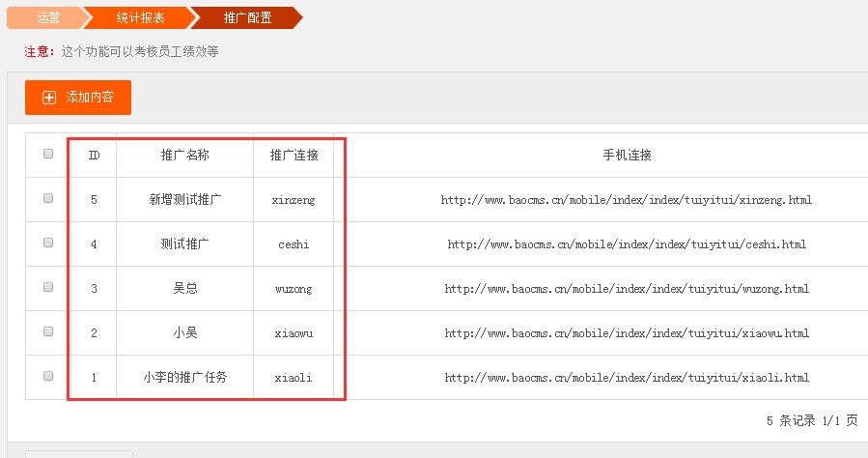Check the row for 小李的推广任务

(x=48, y=376)
